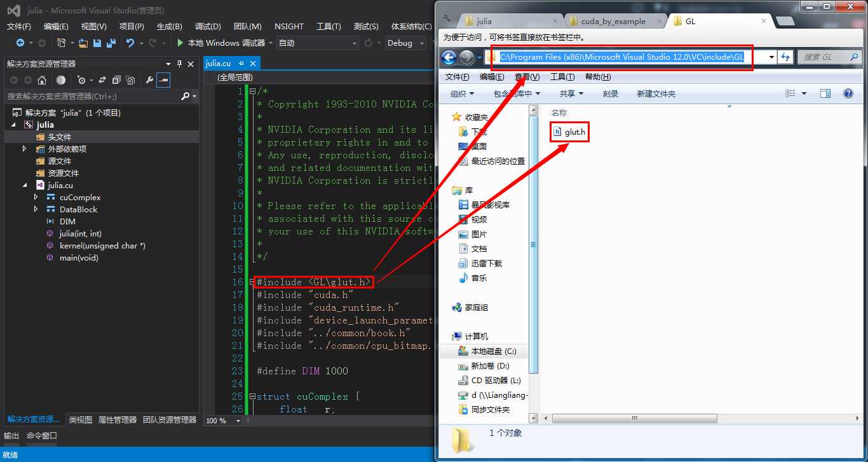Image resolution: width=868 pixels, height=462 pixels.
Task: Click the wrench icon left of explorer tabs
Action: click(x=447, y=19)
